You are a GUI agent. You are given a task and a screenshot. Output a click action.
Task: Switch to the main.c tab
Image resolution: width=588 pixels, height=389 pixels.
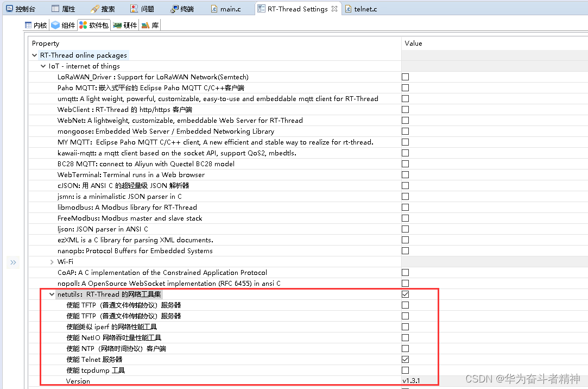tap(230, 8)
